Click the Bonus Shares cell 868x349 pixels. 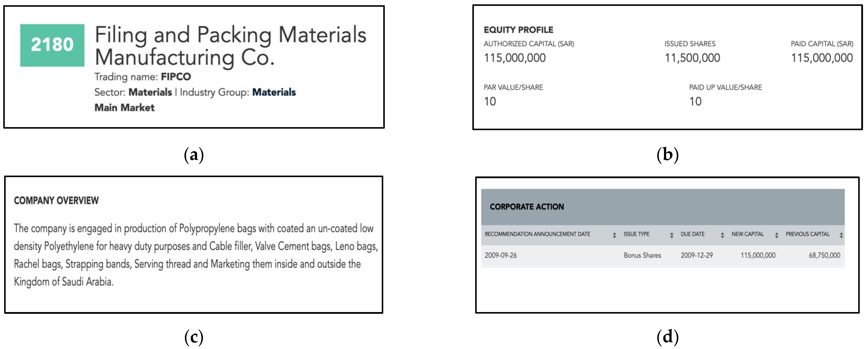point(642,255)
